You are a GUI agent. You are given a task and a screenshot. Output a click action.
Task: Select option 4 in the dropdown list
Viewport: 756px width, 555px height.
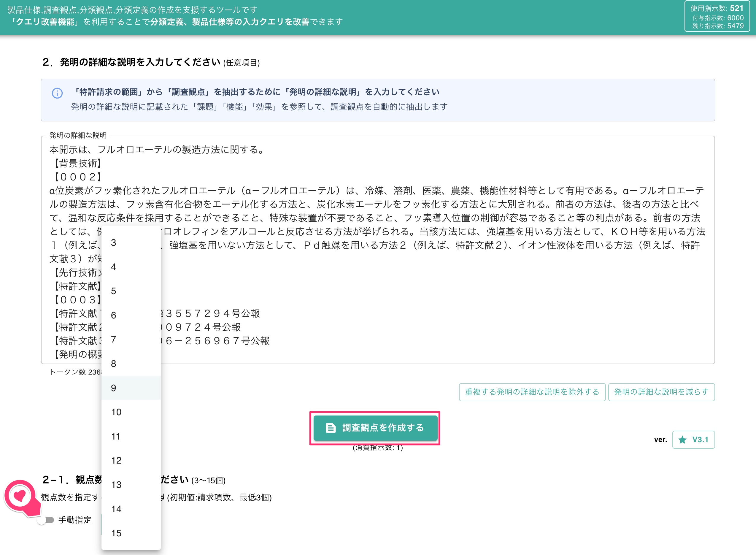[131, 267]
